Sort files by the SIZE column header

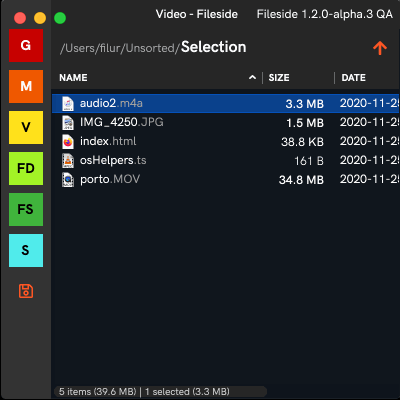[x=279, y=78]
